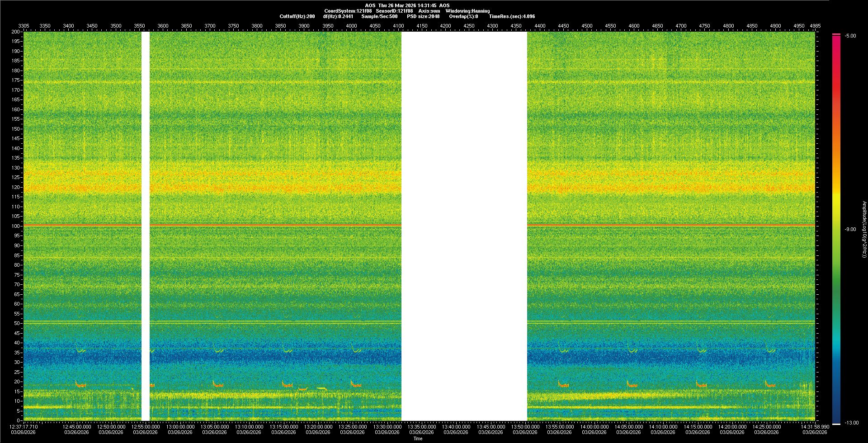Click the 4000 tick on top axis
The height and width of the screenshot is (443, 868).
(351, 26)
